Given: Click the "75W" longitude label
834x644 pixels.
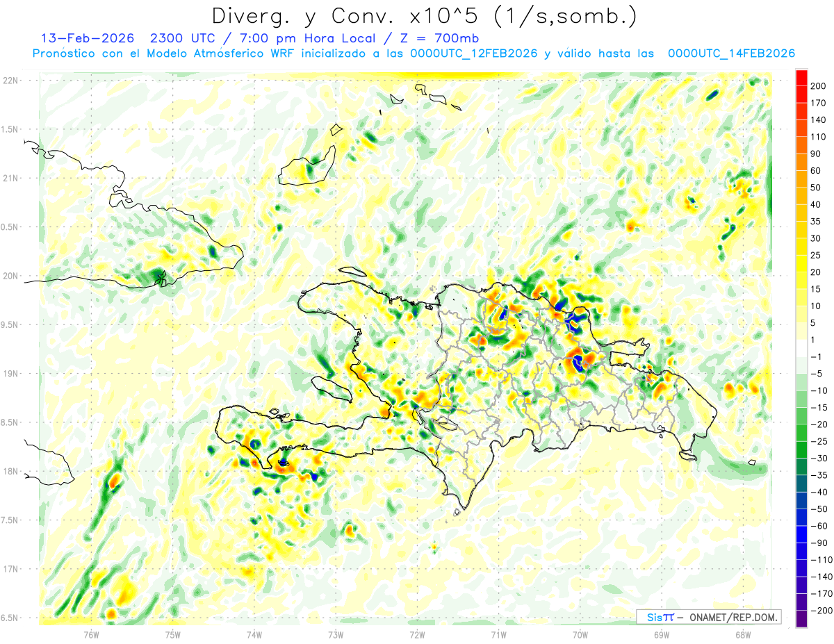Looking at the screenshot, I should point(173,634).
